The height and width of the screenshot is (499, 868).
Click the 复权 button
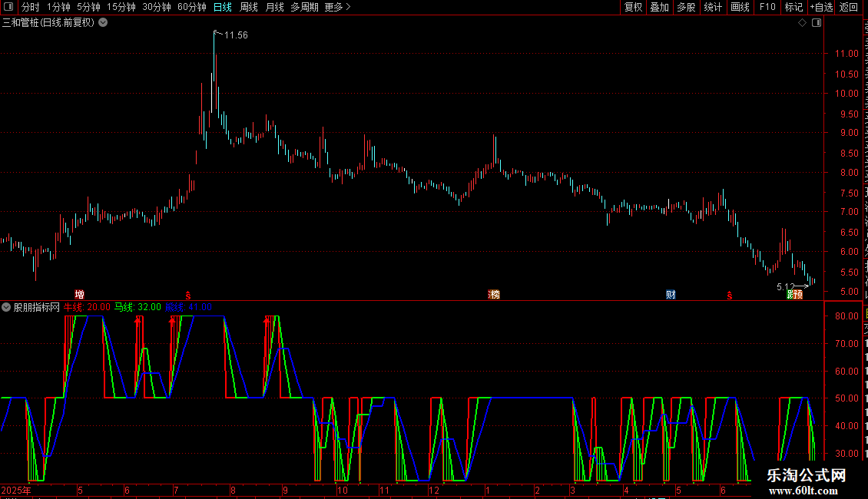633,7
